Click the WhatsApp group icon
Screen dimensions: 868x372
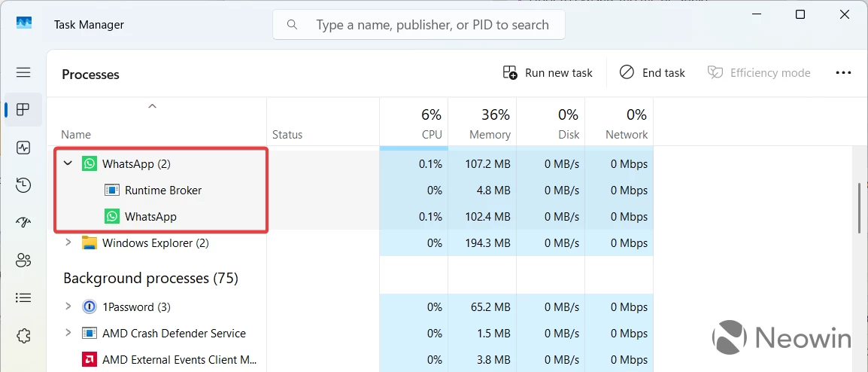[x=89, y=163]
